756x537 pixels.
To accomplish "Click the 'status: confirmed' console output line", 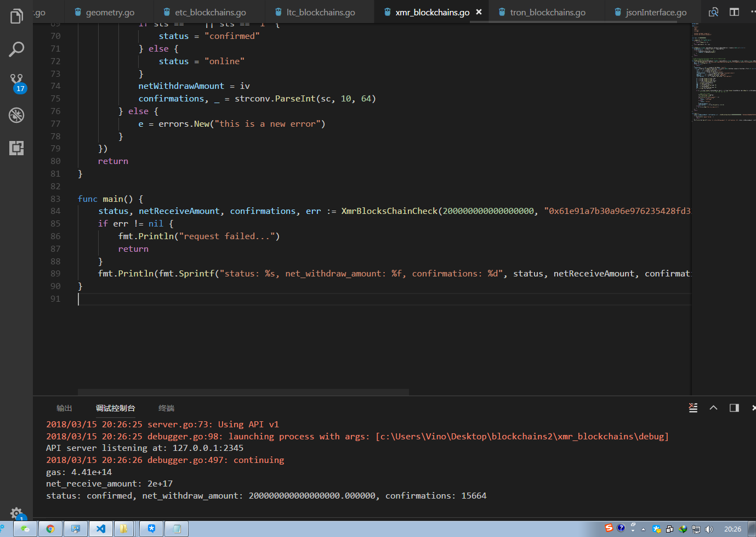I will [x=266, y=496].
